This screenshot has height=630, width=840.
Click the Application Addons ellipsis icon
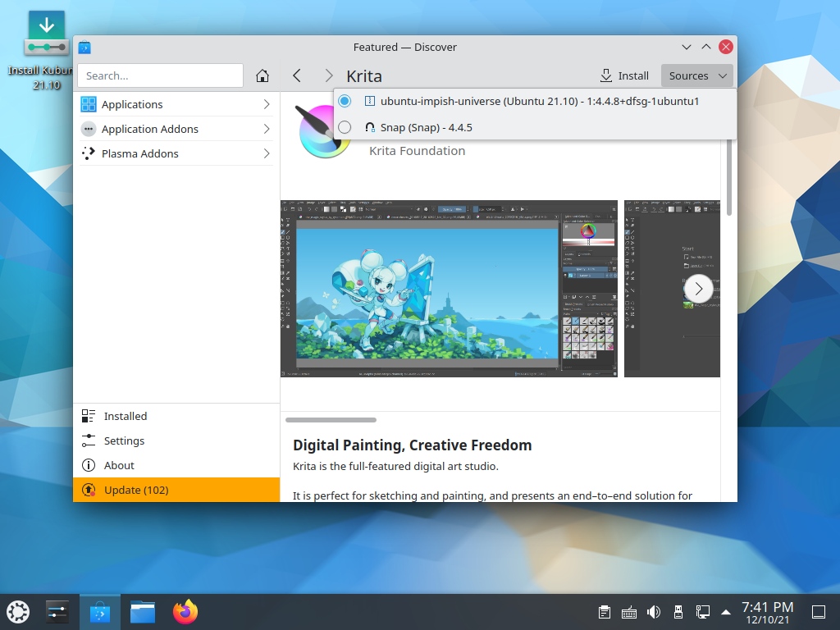pos(89,129)
